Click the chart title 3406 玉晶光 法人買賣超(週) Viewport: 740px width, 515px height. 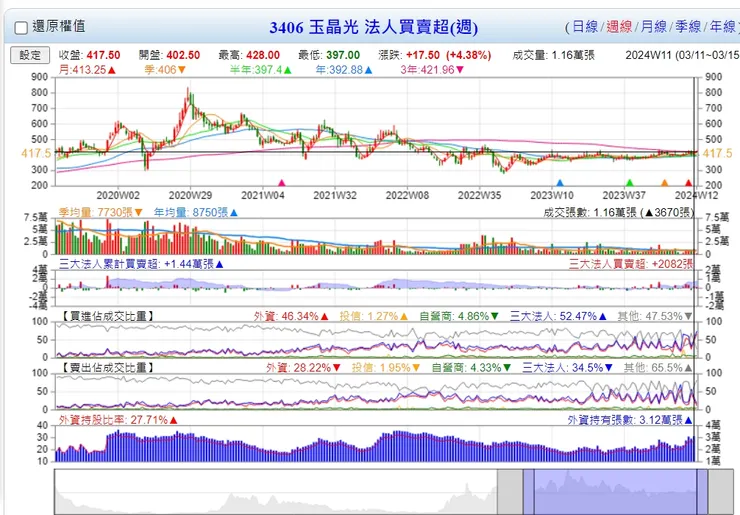coord(373,27)
